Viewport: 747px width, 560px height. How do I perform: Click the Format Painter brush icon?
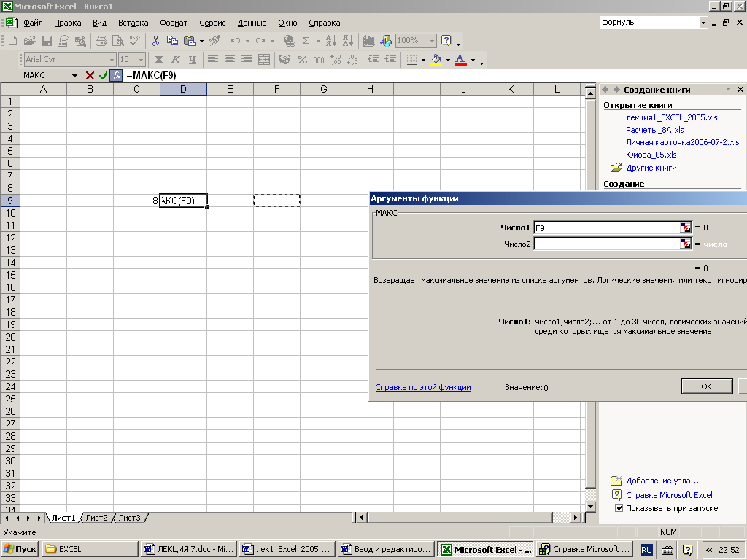(215, 41)
